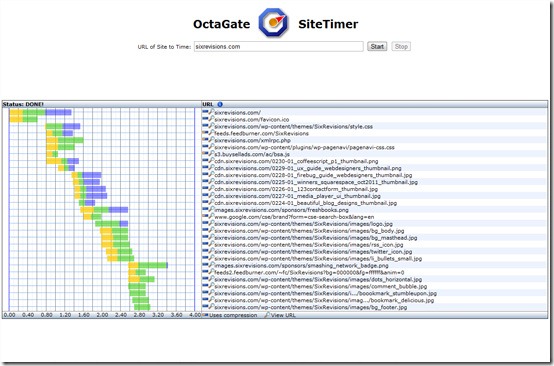
Task: Click the smashing_network_badge.png URL text
Action: point(301,266)
